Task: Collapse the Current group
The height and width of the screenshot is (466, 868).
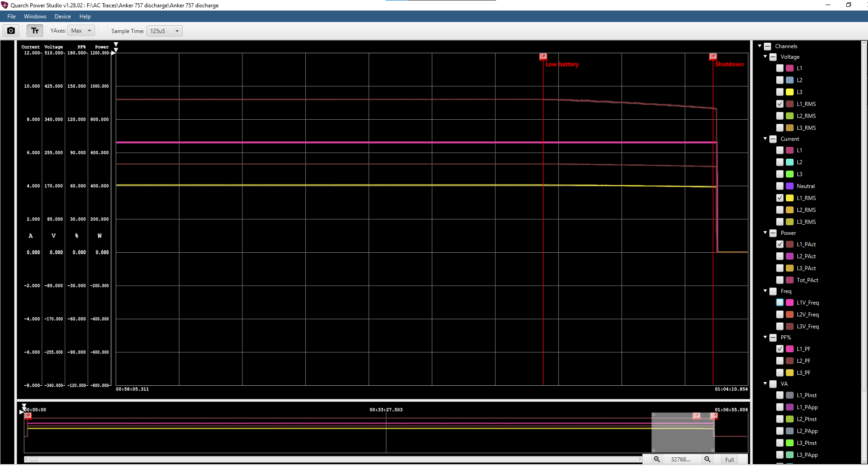Action: coord(765,139)
